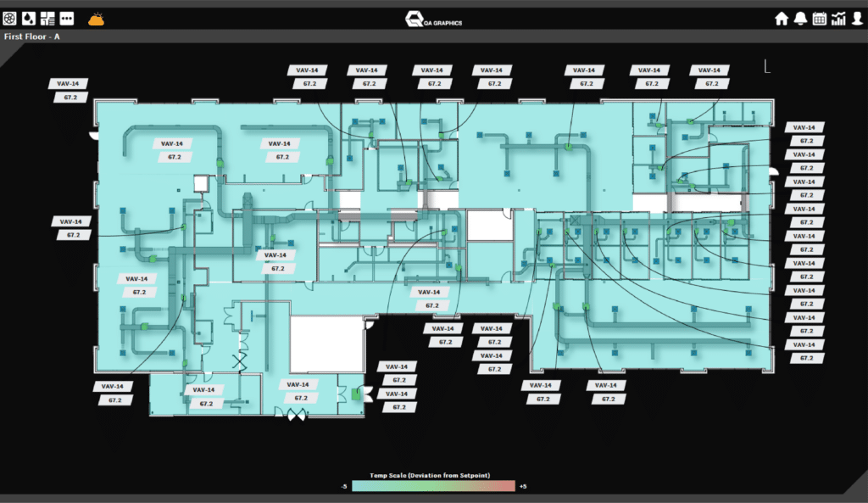Click the Temp Scale gradient color bar

[433, 486]
